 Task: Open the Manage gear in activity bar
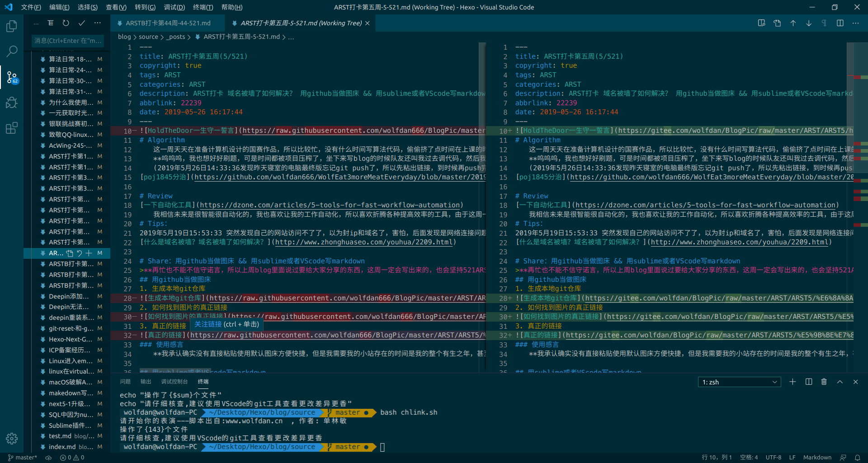point(12,438)
